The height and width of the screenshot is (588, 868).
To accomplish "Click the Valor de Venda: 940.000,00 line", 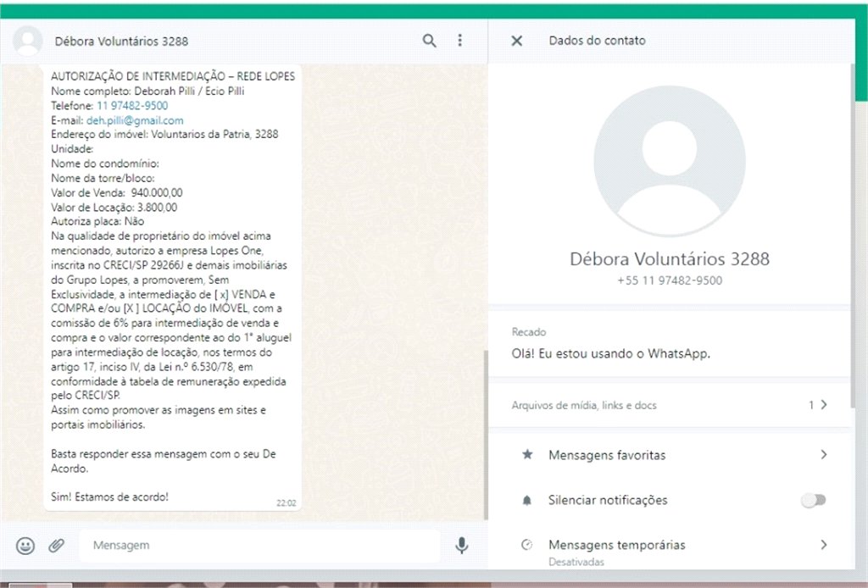I will click(117, 192).
